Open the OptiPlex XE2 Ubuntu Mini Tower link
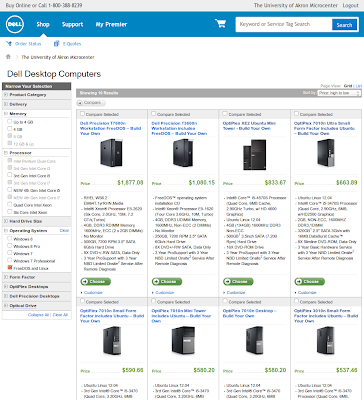The height and width of the screenshot is (400, 364). [249, 126]
